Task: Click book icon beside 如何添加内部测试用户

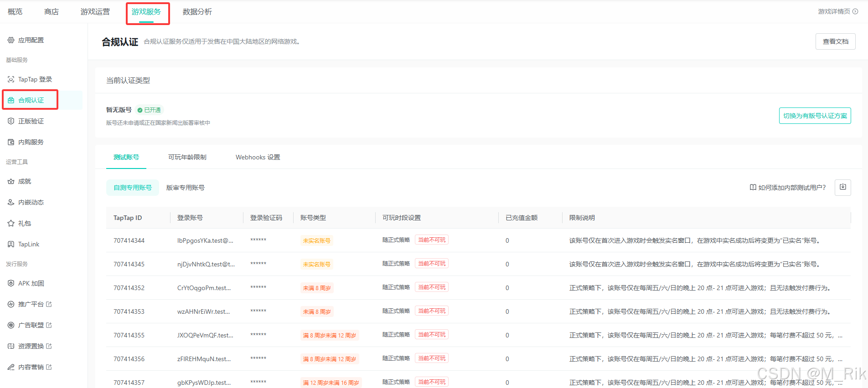Action: 753,187
